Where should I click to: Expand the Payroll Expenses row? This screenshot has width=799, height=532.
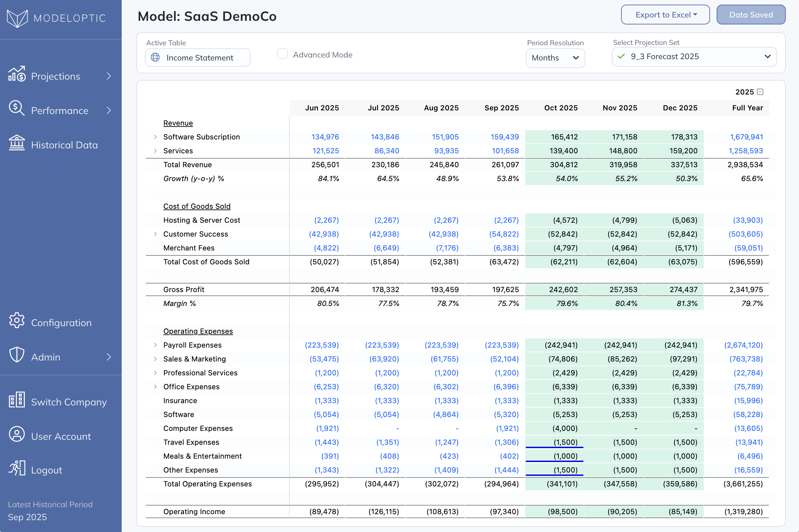(155, 345)
